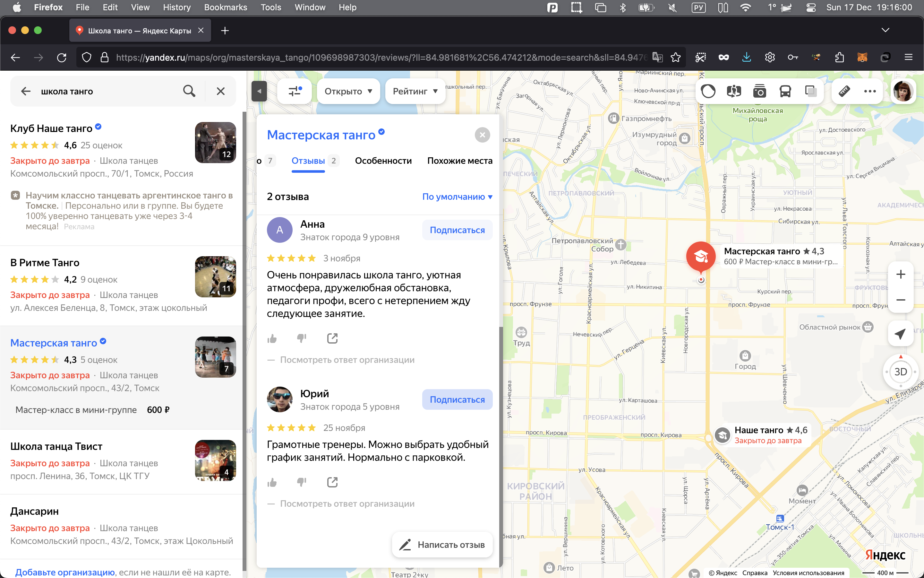
Task: Bookmark this page with star icon
Action: (675, 57)
